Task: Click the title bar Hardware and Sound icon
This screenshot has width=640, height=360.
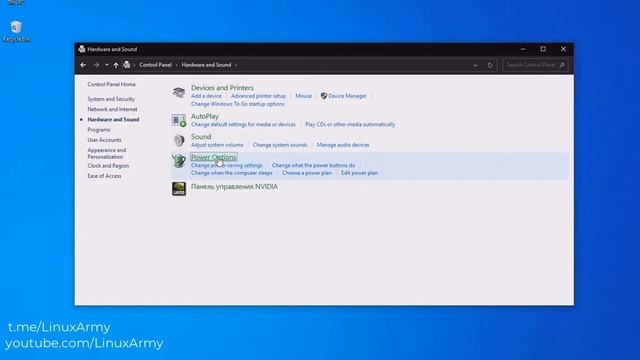Action: tap(82, 49)
